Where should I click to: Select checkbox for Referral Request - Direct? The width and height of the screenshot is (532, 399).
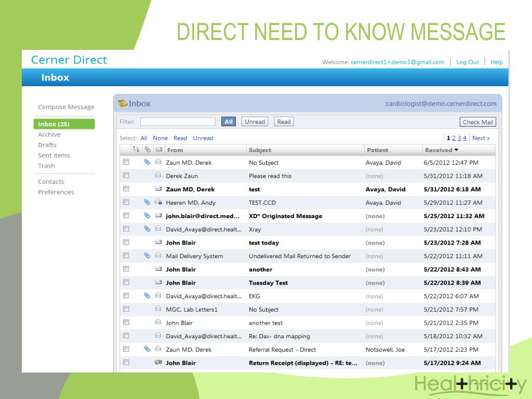point(126,349)
